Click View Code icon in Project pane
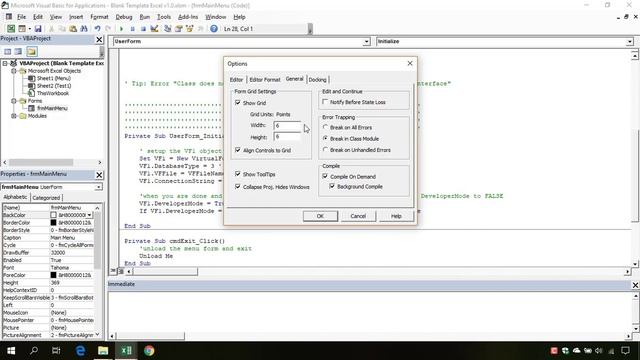Image resolution: width=640 pixels, height=360 pixels. tap(8, 51)
